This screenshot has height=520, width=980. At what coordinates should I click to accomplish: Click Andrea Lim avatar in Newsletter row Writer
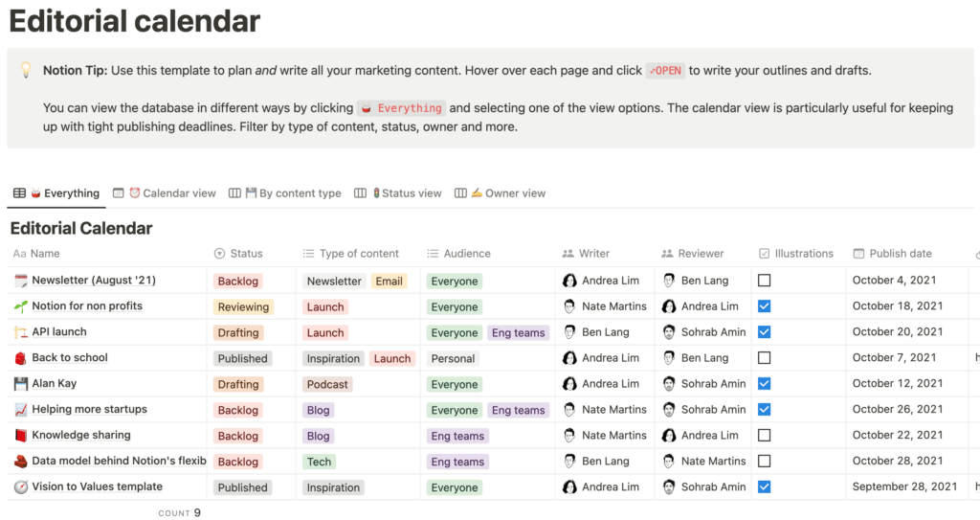pyautogui.click(x=569, y=281)
